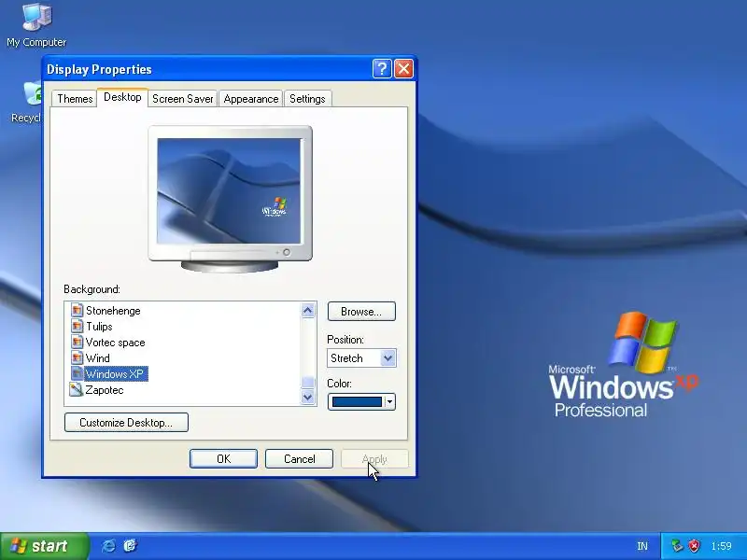Viewport: 747px width, 560px height.
Task: Click the Apply button
Action: [x=374, y=458]
